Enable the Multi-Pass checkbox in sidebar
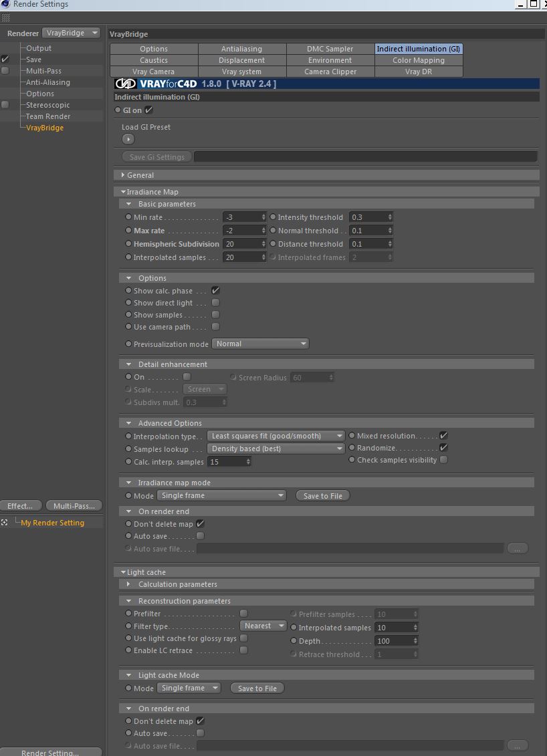The height and width of the screenshot is (756, 547). point(5,71)
